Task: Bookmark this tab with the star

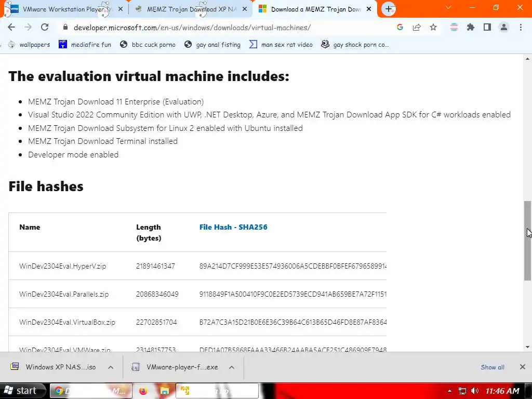Action: pos(433,28)
